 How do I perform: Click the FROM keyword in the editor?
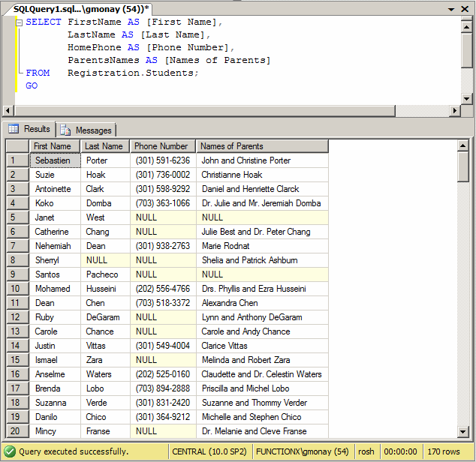click(38, 73)
